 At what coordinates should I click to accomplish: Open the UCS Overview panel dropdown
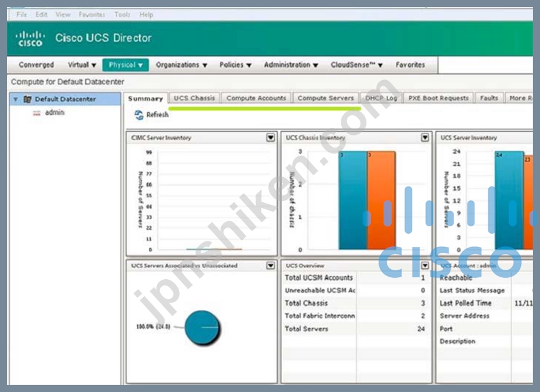click(425, 265)
